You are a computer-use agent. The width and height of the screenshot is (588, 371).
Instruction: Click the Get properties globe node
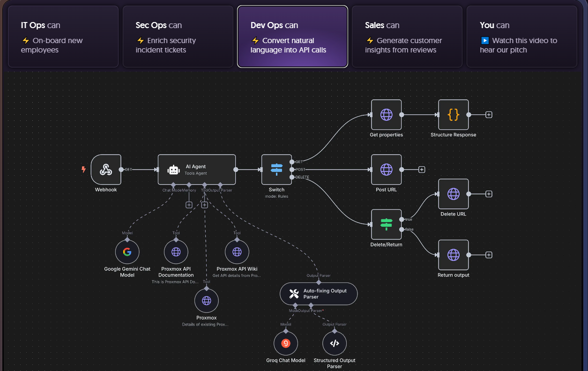click(x=386, y=115)
